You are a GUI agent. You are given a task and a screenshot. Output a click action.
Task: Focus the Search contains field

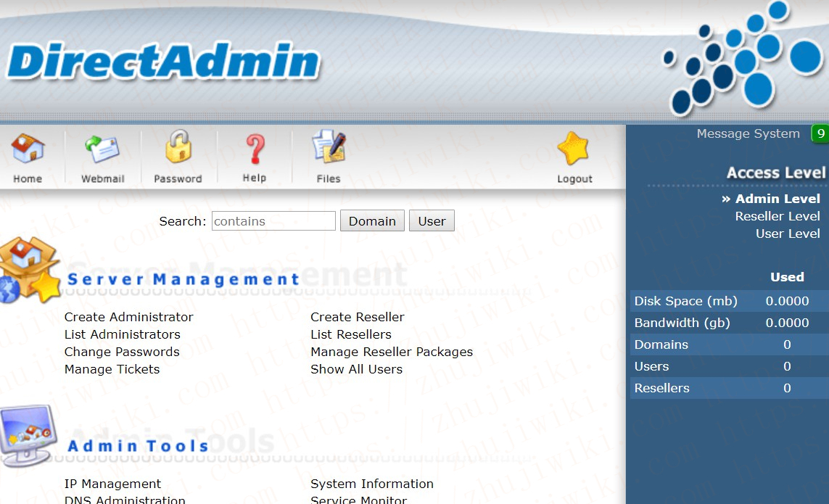pyautogui.click(x=273, y=221)
